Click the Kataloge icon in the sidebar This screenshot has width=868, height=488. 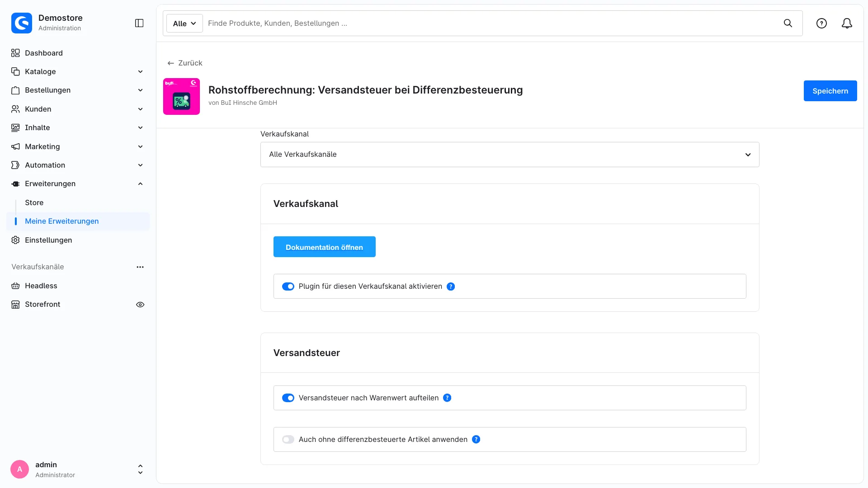click(x=15, y=71)
